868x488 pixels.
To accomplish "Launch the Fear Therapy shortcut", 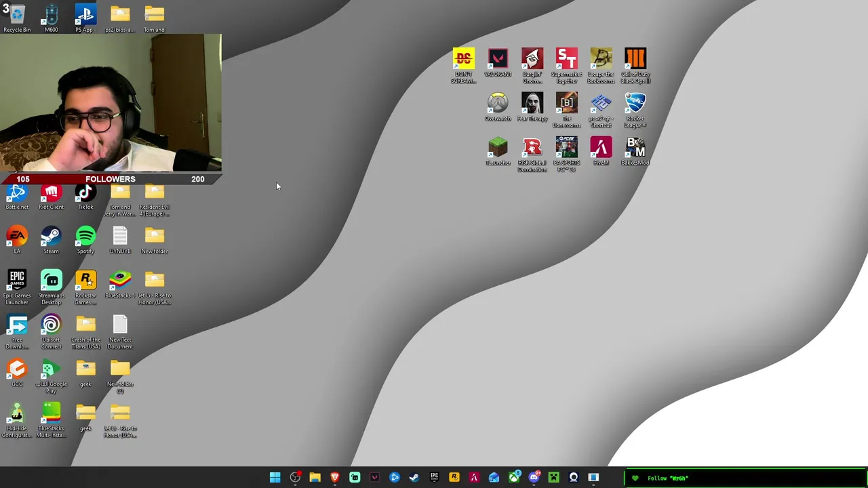I will click(x=532, y=107).
